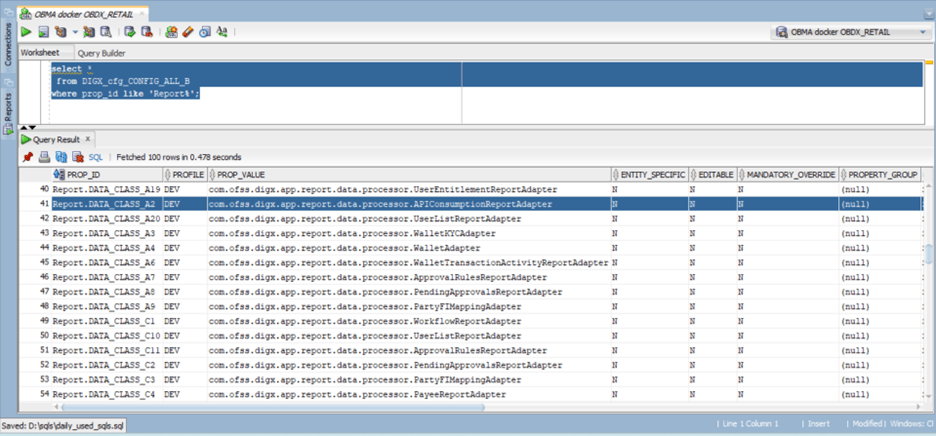Open the Connections side panel
The height and width of the screenshot is (436, 936).
click(8, 45)
